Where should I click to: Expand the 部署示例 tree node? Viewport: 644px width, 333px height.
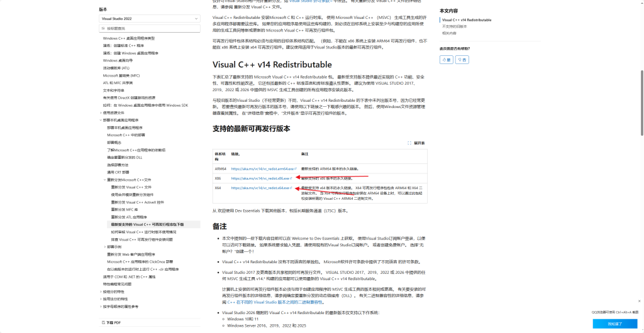(x=105, y=247)
